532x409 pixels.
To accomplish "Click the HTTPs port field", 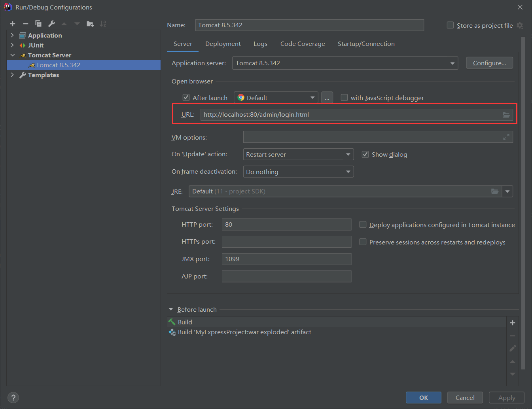I will click(286, 242).
